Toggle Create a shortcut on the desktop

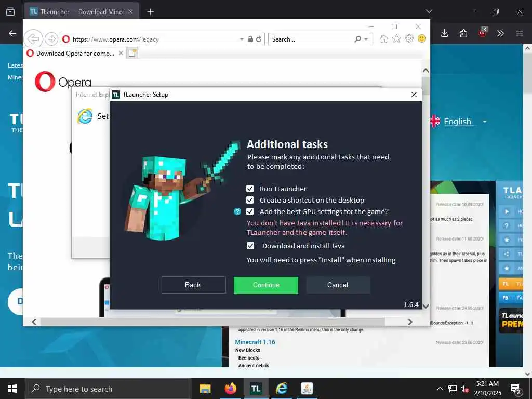(x=250, y=200)
